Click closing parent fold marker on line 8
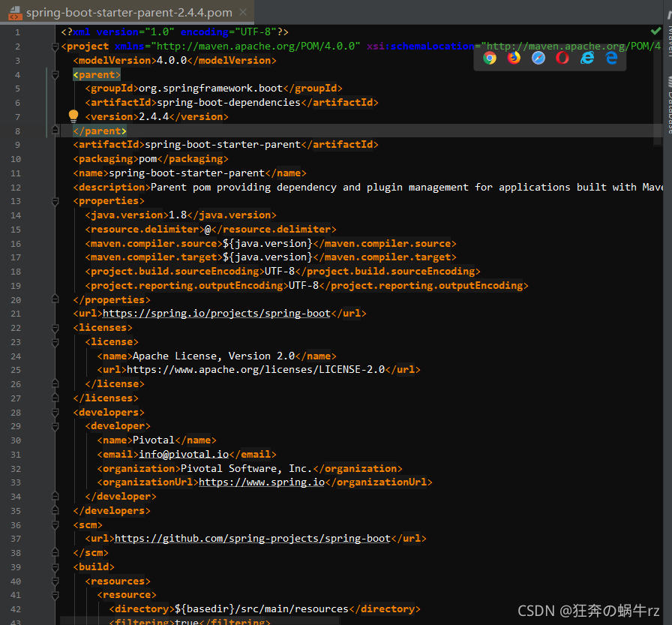The height and width of the screenshot is (625, 672). [55, 131]
